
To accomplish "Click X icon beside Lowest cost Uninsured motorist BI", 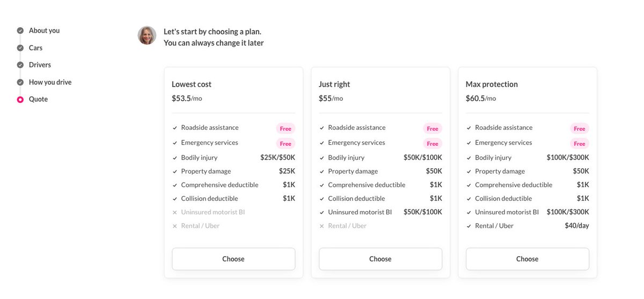I will tap(175, 213).
